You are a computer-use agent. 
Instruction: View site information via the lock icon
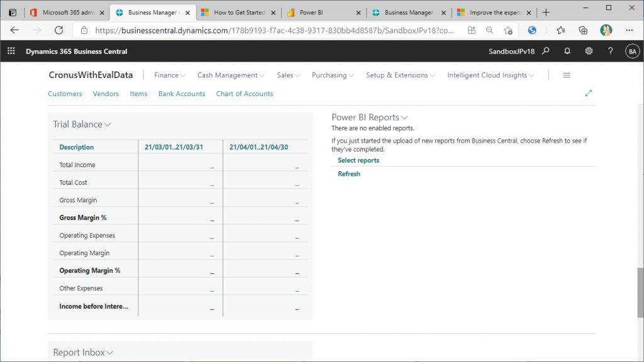[x=84, y=30]
